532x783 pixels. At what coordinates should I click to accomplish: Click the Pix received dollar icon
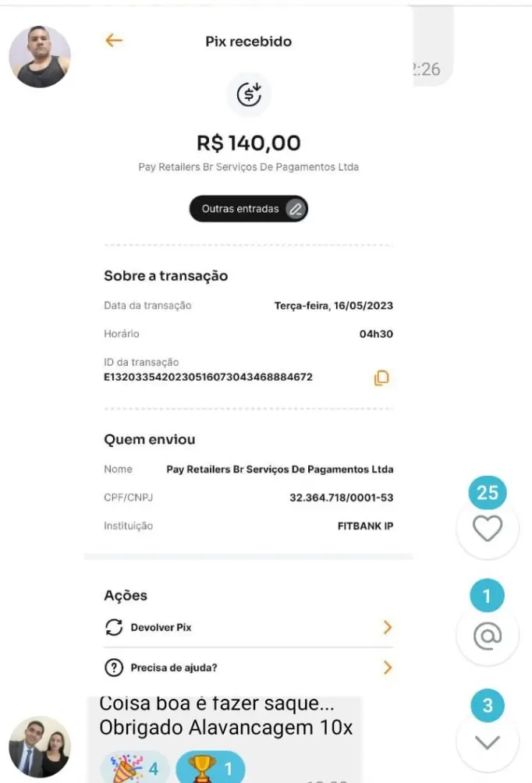pyautogui.click(x=248, y=95)
